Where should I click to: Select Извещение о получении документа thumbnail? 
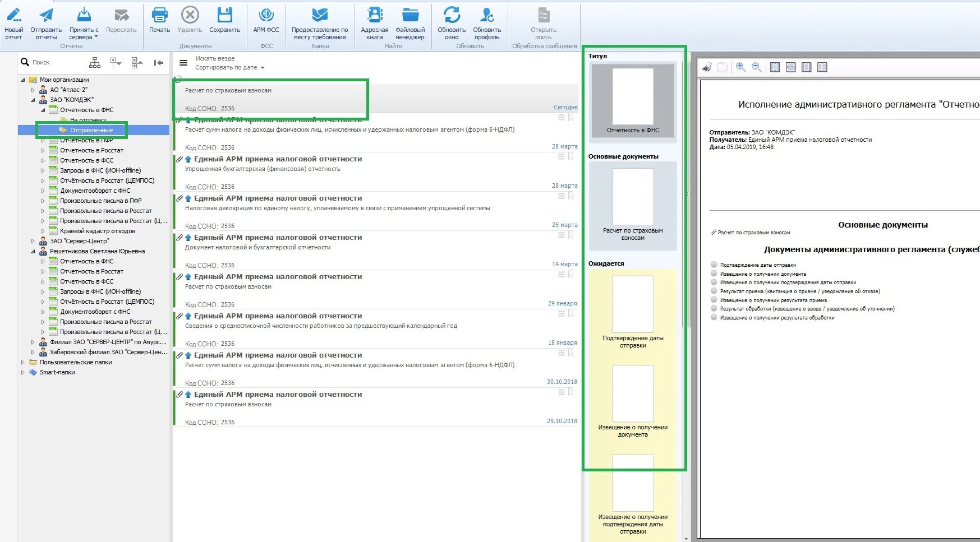(633, 401)
